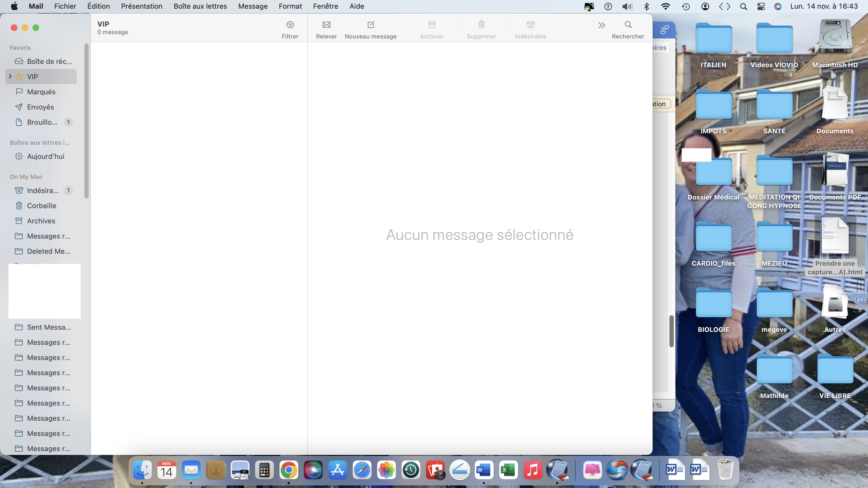Open the Boîte aux lettres menu
The image size is (868, 488).
(200, 7)
